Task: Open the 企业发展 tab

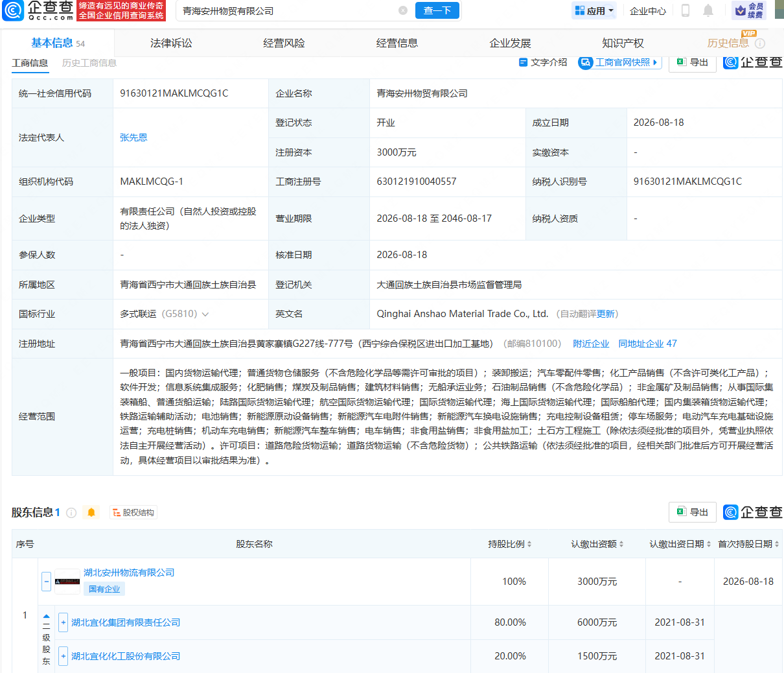Action: (510, 43)
